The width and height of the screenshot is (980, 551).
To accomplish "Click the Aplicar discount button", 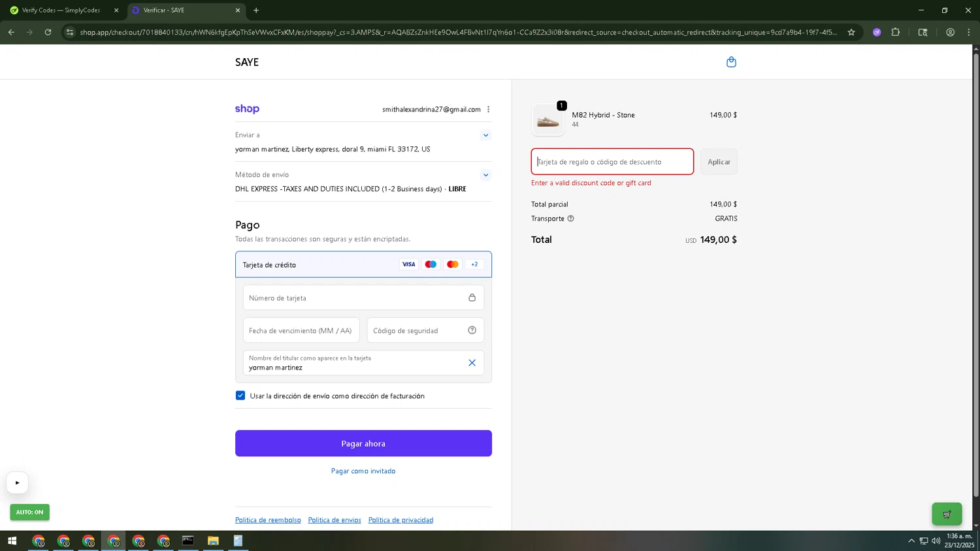I will coord(719,162).
